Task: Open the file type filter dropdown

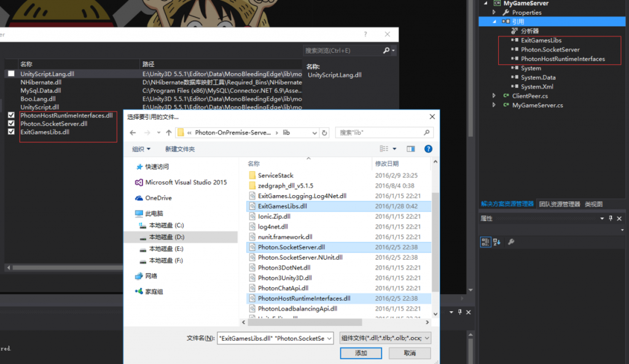Action: (385, 338)
